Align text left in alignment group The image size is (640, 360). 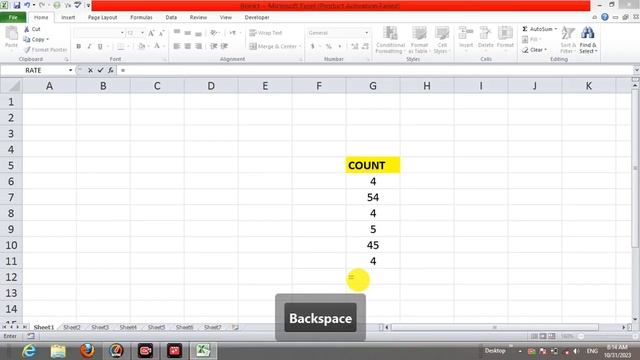coord(177,46)
